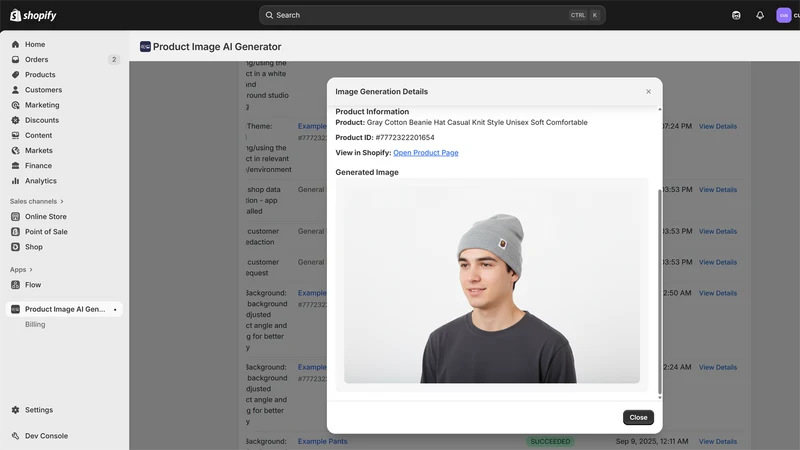Image resolution: width=800 pixels, height=450 pixels.
Task: Click the Generated Image heading
Action: (x=367, y=172)
